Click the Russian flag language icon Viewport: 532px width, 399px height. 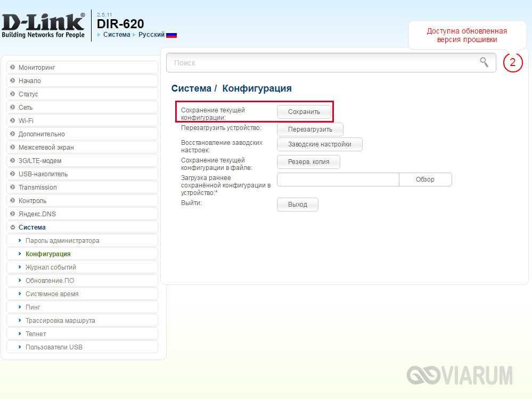point(171,35)
